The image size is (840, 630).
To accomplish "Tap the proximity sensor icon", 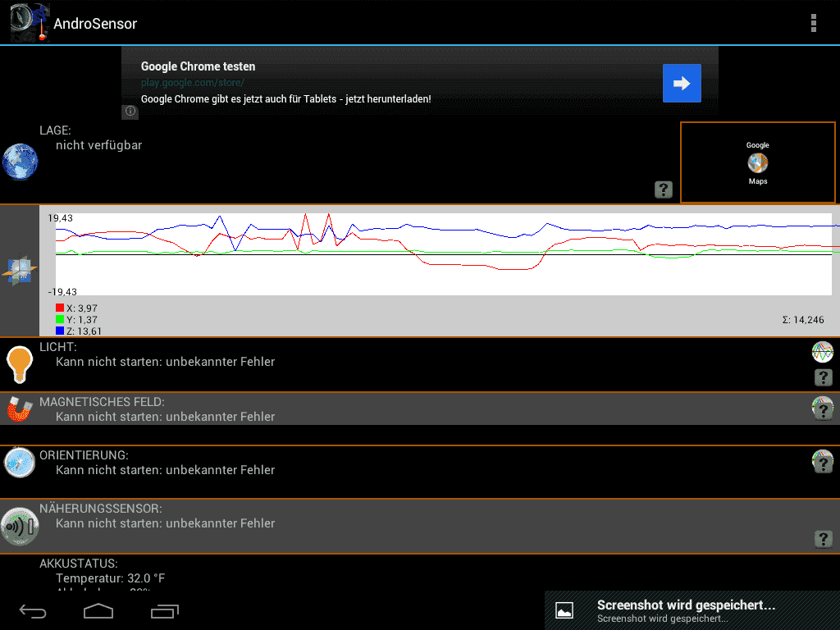I will pos(20,526).
